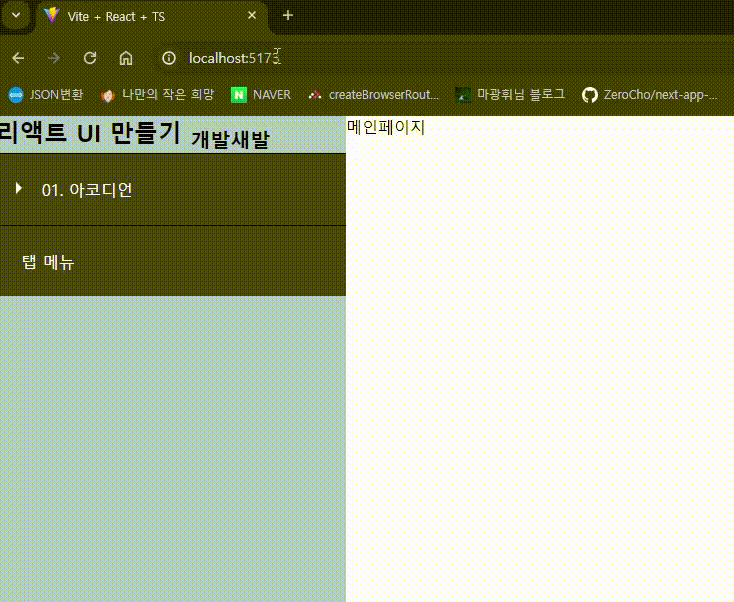Reload the localhost page

tap(90, 58)
